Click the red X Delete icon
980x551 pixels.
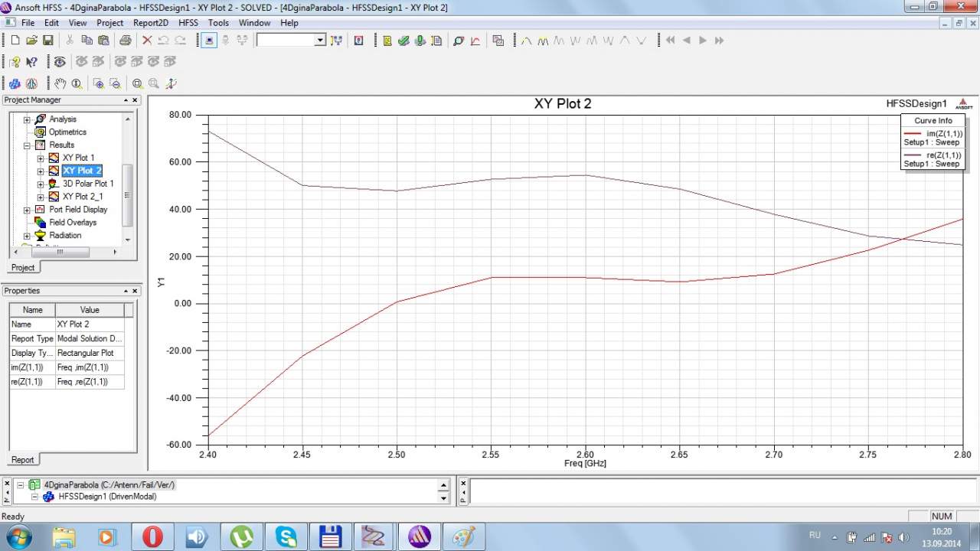(x=147, y=41)
